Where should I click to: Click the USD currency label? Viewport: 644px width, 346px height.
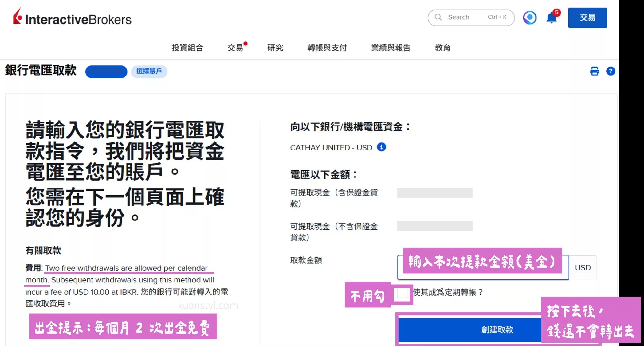tap(583, 268)
